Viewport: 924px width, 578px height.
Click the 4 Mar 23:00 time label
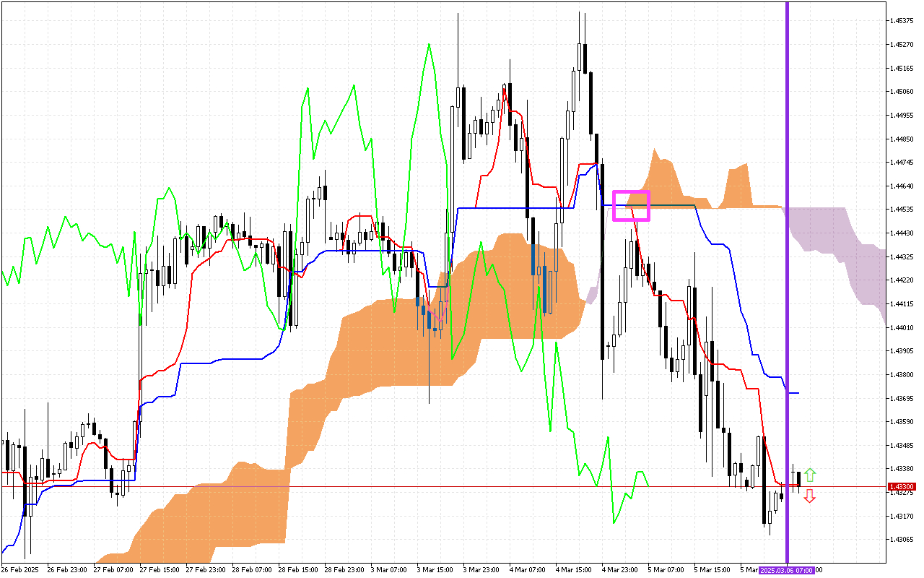click(x=620, y=570)
